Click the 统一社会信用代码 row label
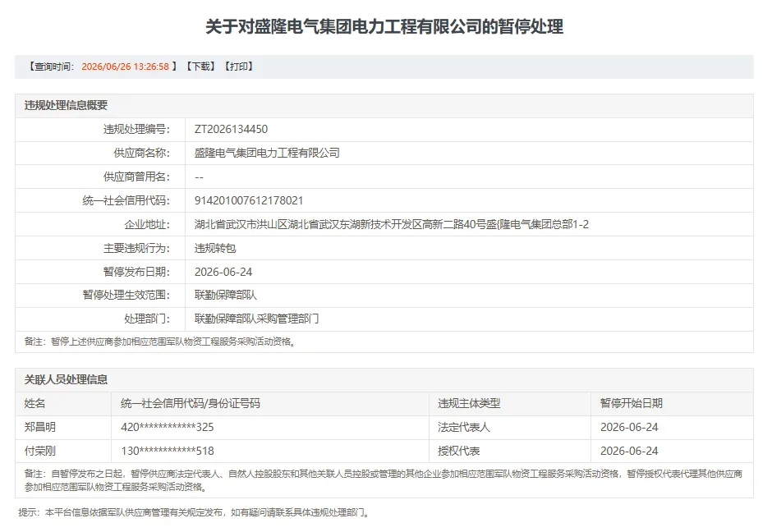 [126, 200]
